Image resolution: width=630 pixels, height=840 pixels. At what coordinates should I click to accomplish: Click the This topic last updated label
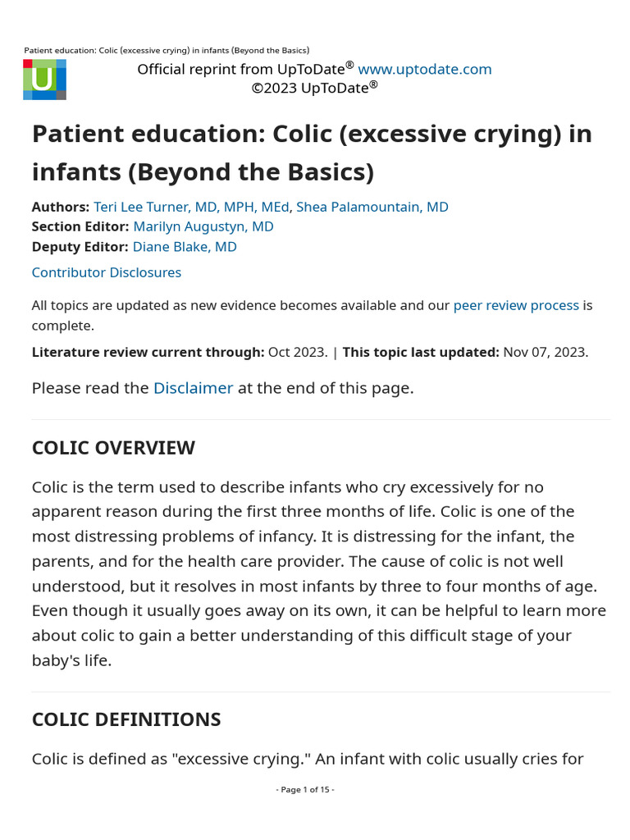[x=421, y=352]
